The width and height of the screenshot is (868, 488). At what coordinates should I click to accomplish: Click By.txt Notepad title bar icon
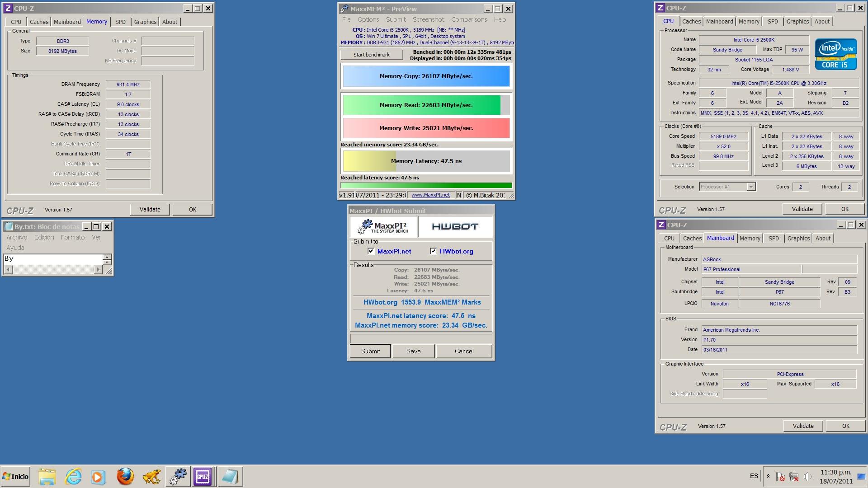pos(8,226)
